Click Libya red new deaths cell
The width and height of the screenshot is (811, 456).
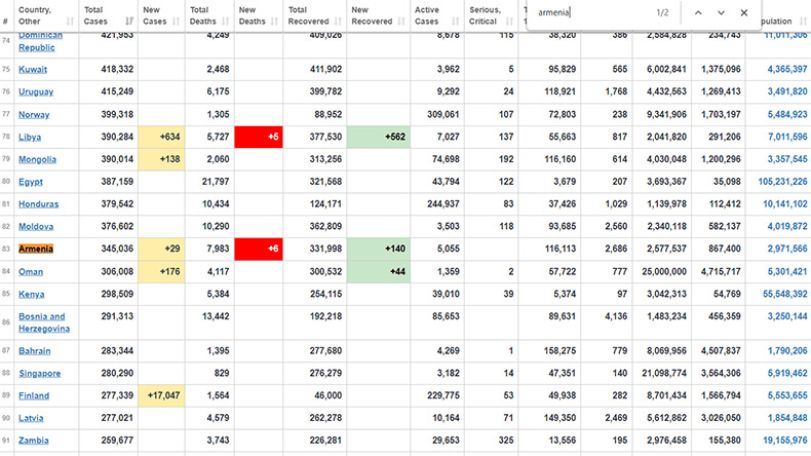click(x=259, y=137)
